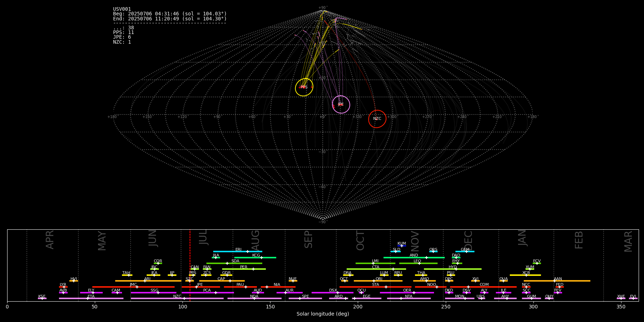Click the 'Solar longitude (deg)' axis label
644x322 pixels.
(323, 314)
